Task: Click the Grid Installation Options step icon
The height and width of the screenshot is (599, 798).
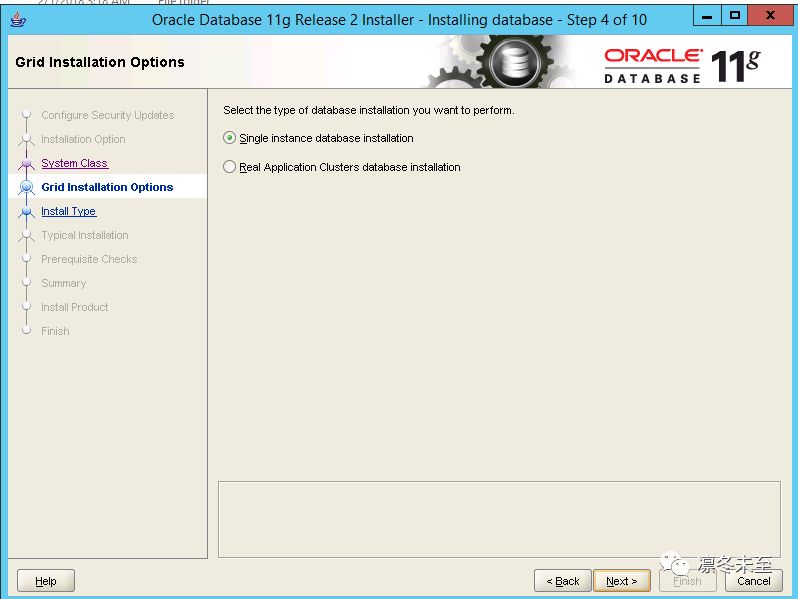Action: (26, 187)
